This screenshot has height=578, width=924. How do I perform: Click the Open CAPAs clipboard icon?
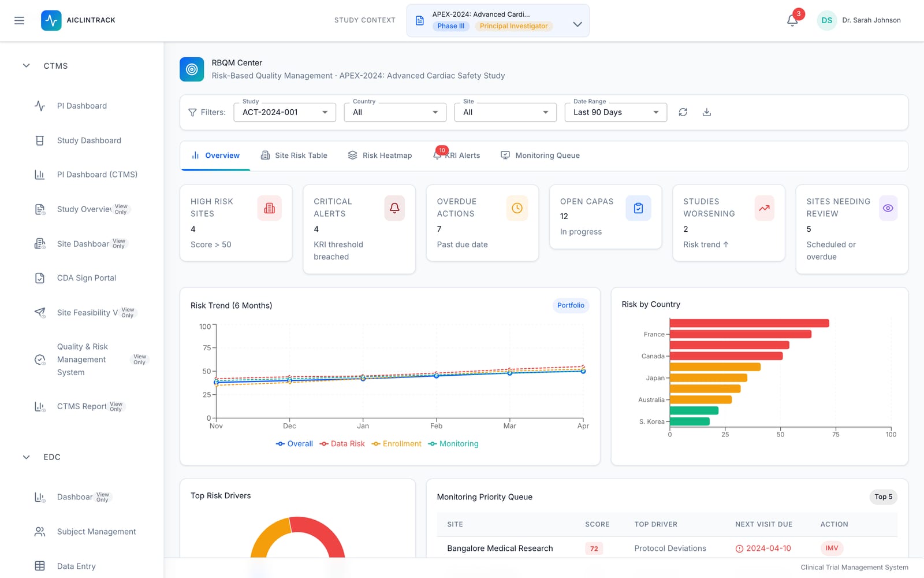click(x=638, y=208)
